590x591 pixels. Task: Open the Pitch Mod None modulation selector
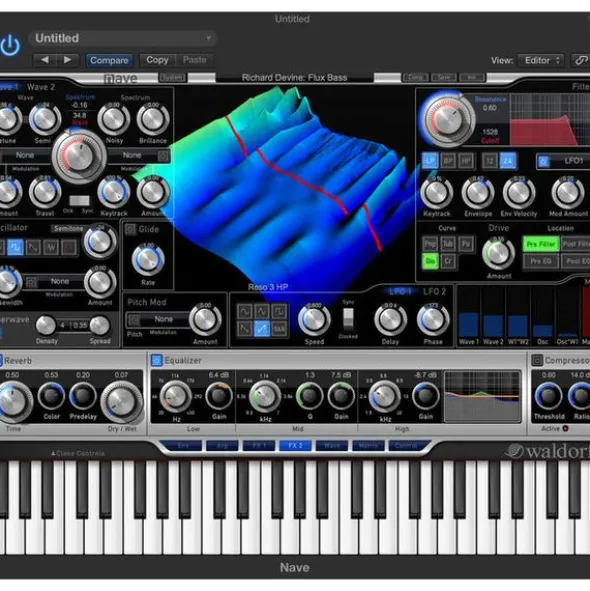157,320
